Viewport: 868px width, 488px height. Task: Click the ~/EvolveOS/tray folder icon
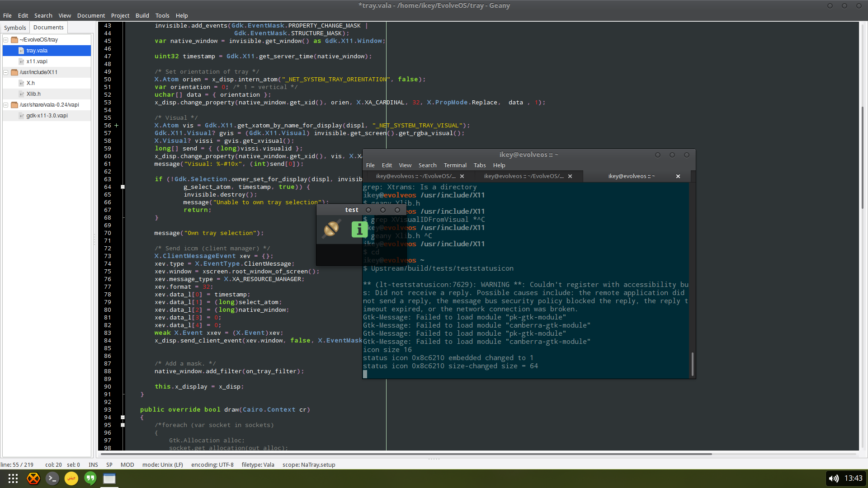[14, 40]
